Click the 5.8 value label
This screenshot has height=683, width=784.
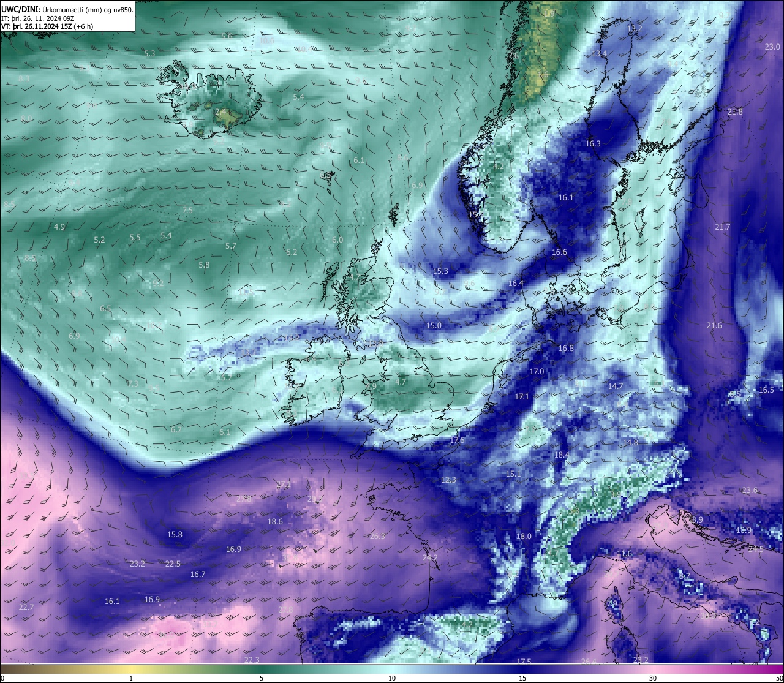point(204,265)
